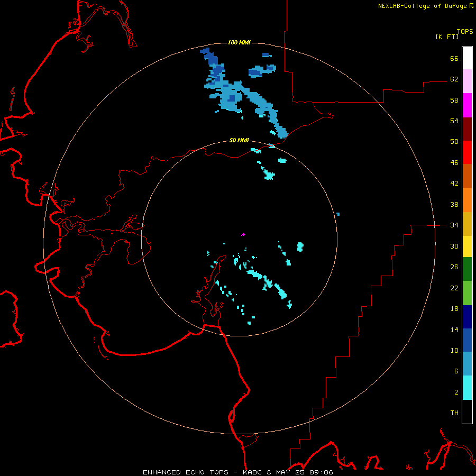Click the legend value "46"
The width and height of the screenshot is (476, 476).
454,162
